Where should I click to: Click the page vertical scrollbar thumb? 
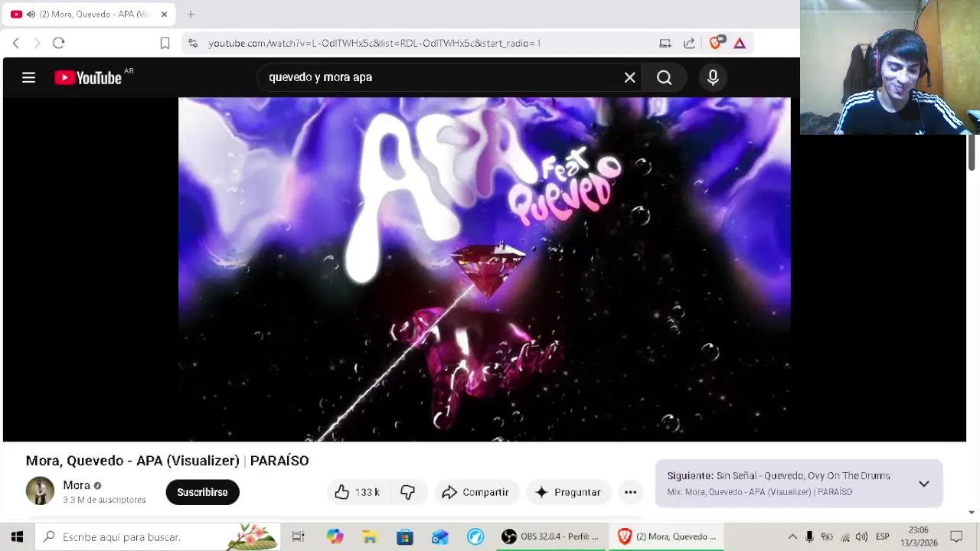tap(972, 152)
